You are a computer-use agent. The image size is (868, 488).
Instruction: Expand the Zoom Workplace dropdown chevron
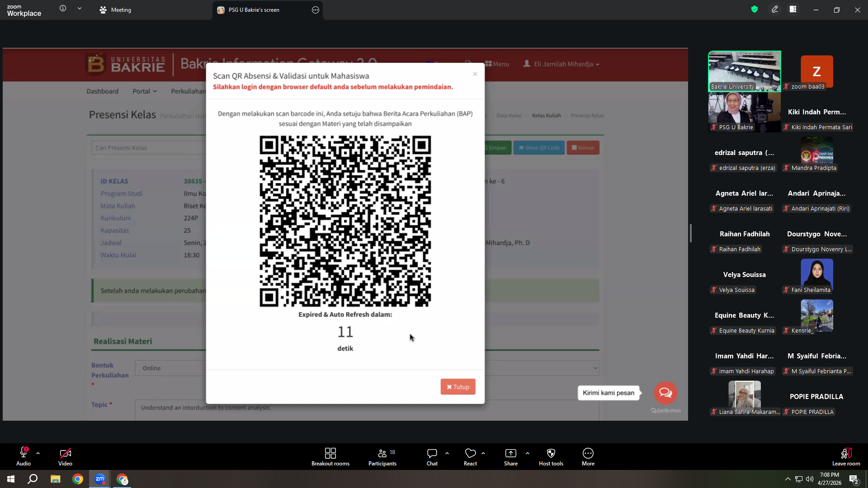80,9
